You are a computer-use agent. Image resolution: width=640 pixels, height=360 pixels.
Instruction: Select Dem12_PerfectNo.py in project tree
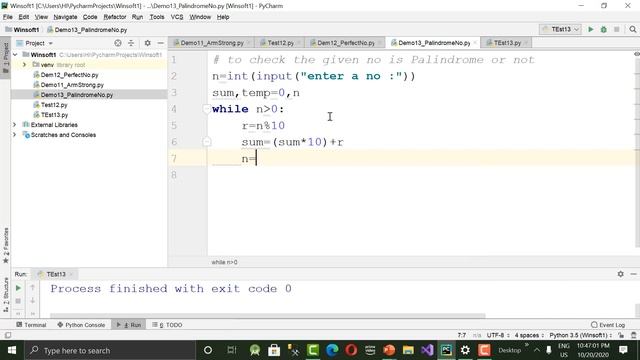69,75
